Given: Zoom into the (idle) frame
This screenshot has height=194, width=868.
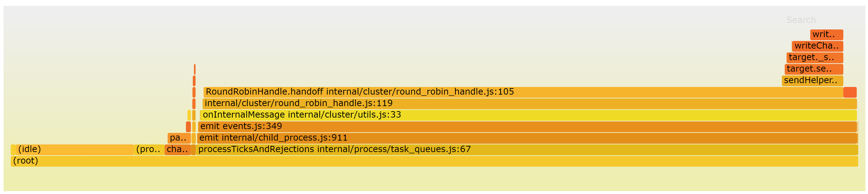Looking at the screenshot, I should (75, 149).
